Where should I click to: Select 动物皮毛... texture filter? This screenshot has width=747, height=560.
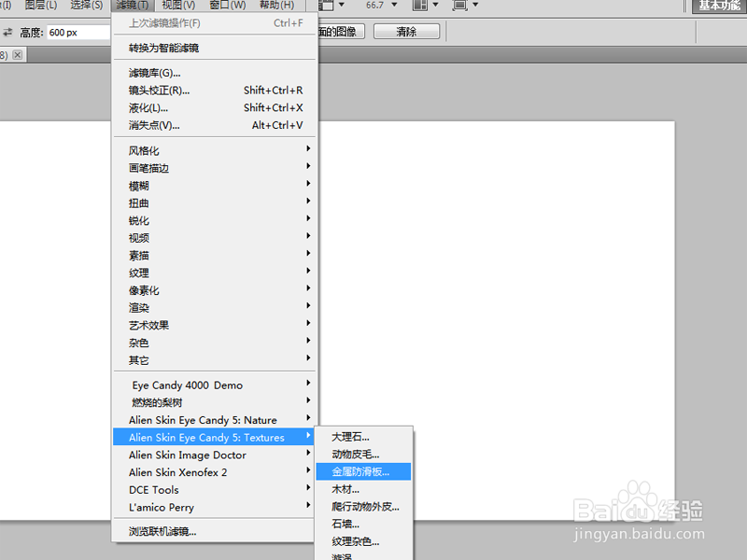[363, 455]
